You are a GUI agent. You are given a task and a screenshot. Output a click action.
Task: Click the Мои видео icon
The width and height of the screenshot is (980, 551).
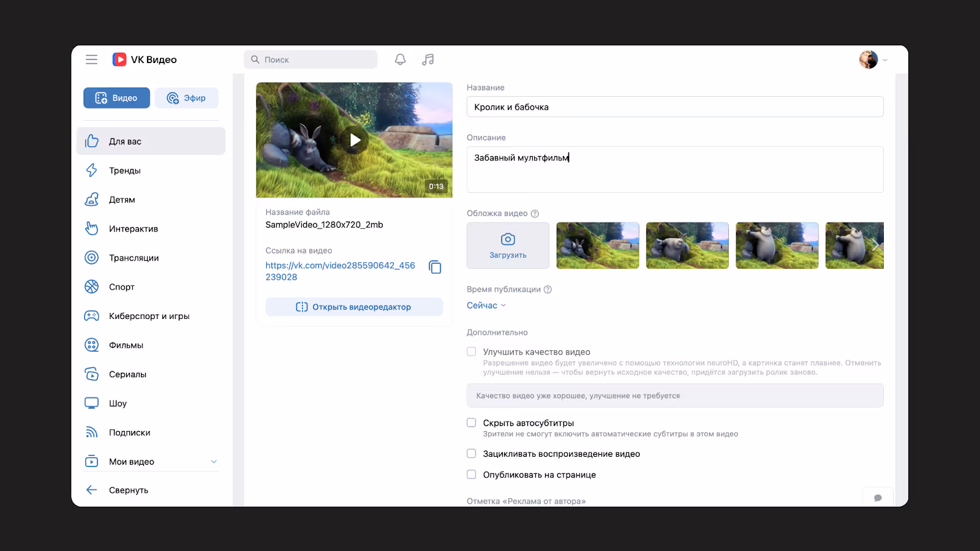coord(91,461)
